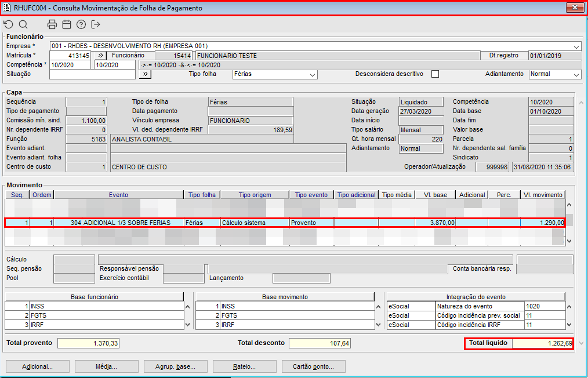588x378 pixels.
Task: Toggle the Desconsidera descritivo checkbox
Action: tap(435, 74)
